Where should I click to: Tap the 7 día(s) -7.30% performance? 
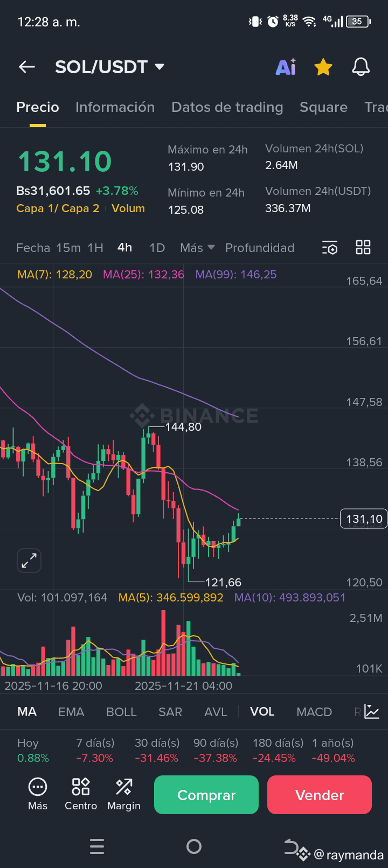(x=95, y=751)
